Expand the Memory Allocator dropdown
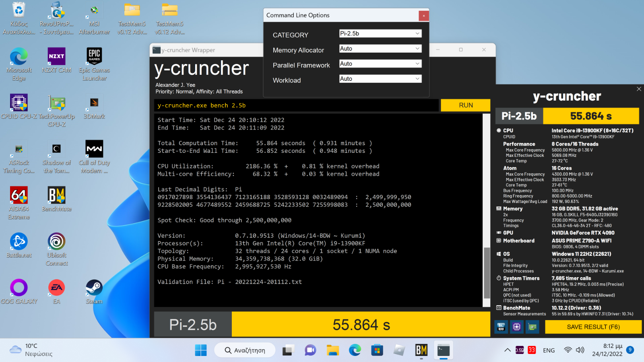The width and height of the screenshot is (644, 362). click(380, 49)
